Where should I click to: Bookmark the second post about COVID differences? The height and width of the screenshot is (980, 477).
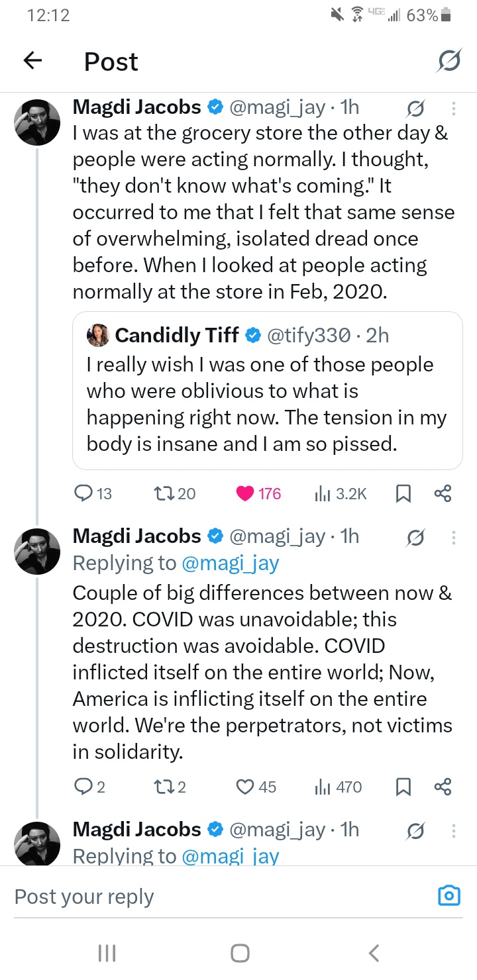(403, 787)
